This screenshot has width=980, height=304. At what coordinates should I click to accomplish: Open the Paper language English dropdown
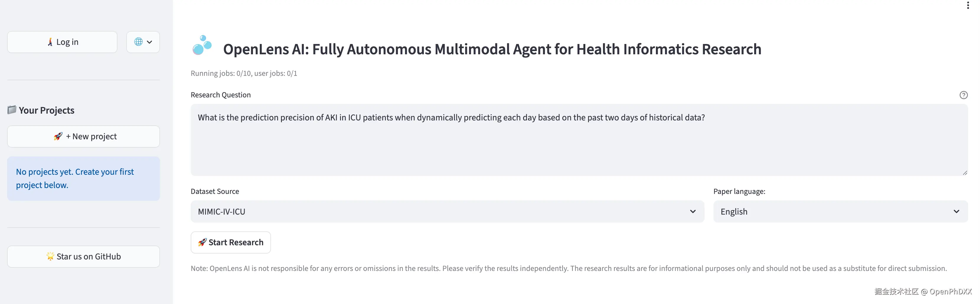[x=840, y=212]
